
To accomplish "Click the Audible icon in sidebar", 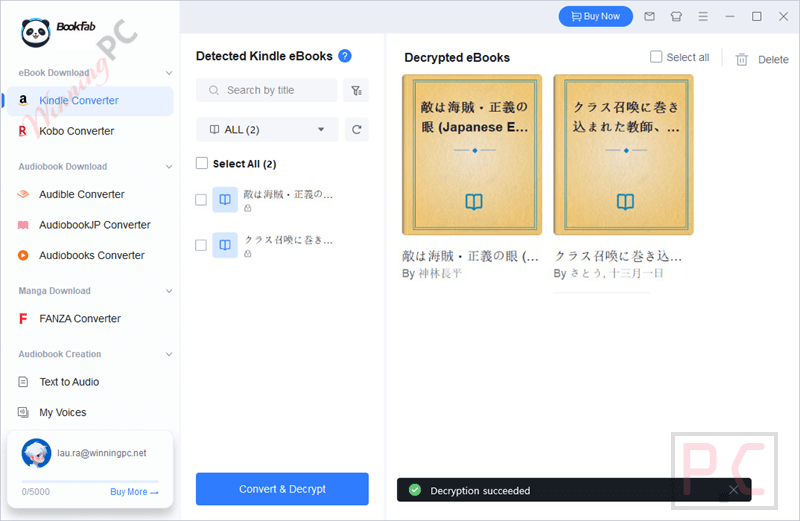I will 23,194.
